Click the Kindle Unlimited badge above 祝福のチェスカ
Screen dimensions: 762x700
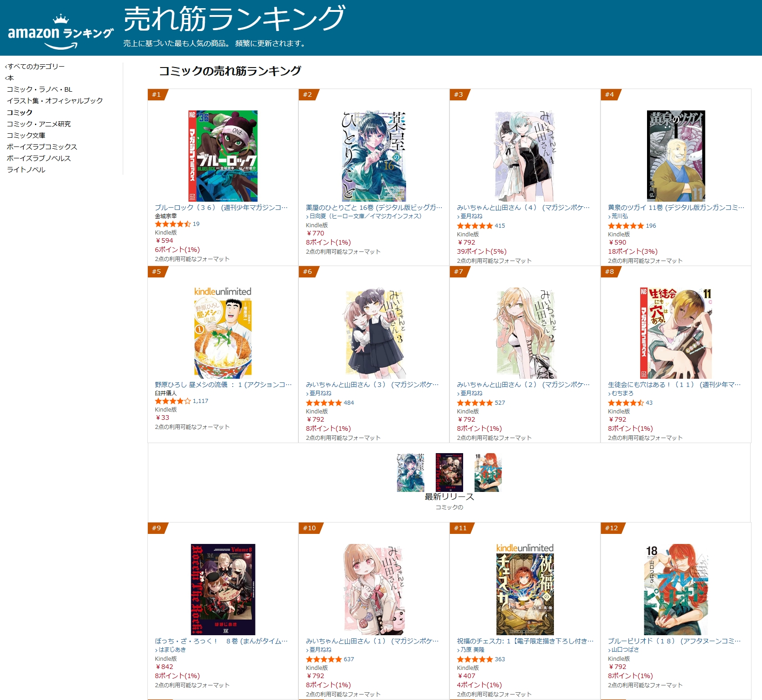(x=525, y=548)
